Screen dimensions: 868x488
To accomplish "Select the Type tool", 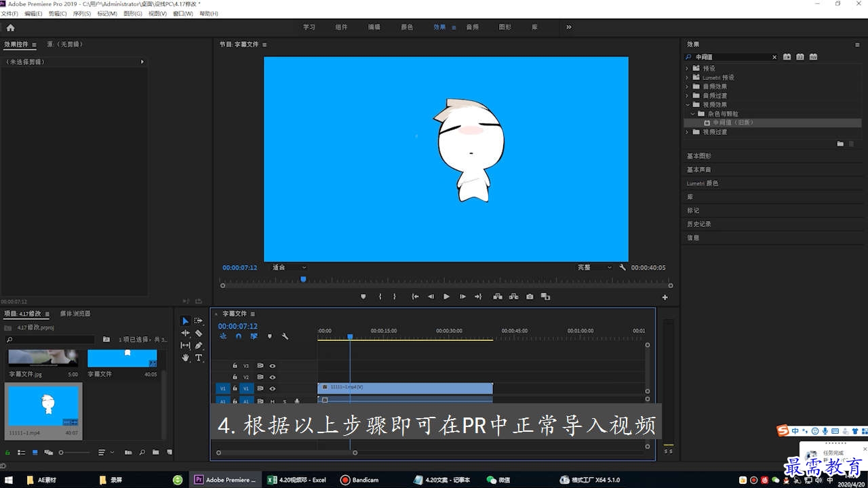I will tap(199, 357).
